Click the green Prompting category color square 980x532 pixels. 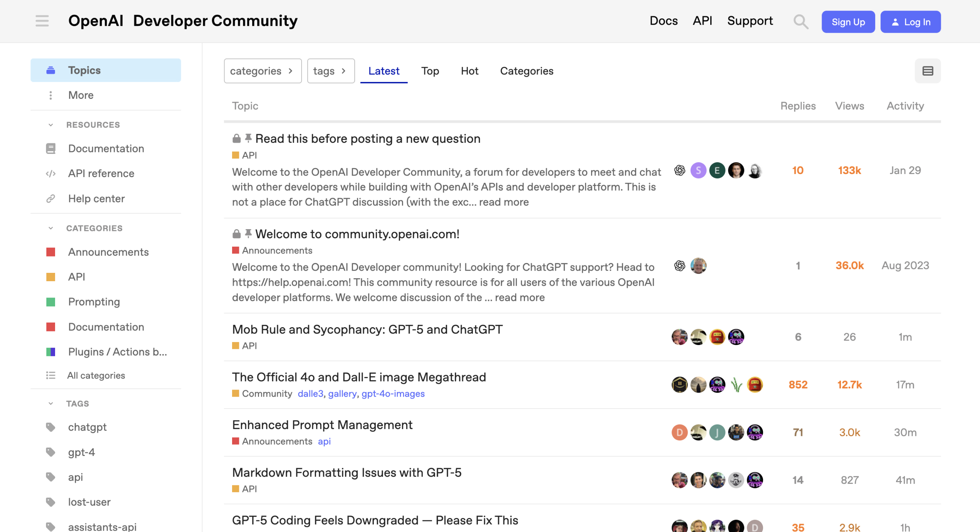click(x=51, y=301)
